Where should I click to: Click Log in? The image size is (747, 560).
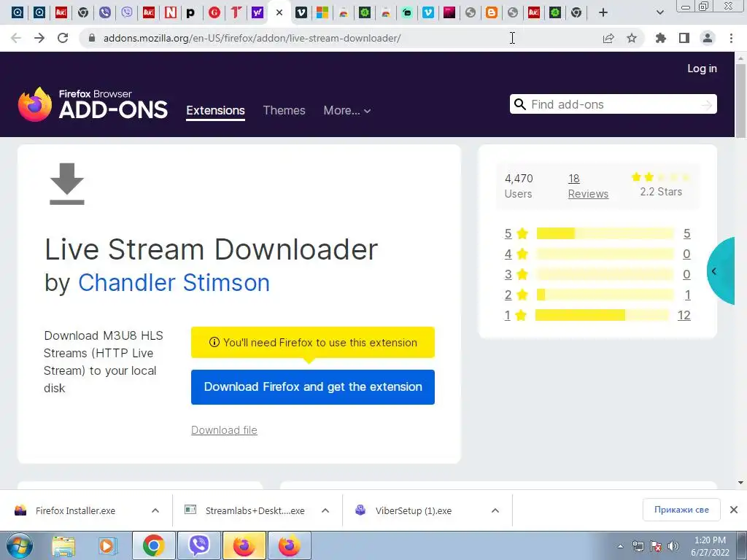pos(702,69)
